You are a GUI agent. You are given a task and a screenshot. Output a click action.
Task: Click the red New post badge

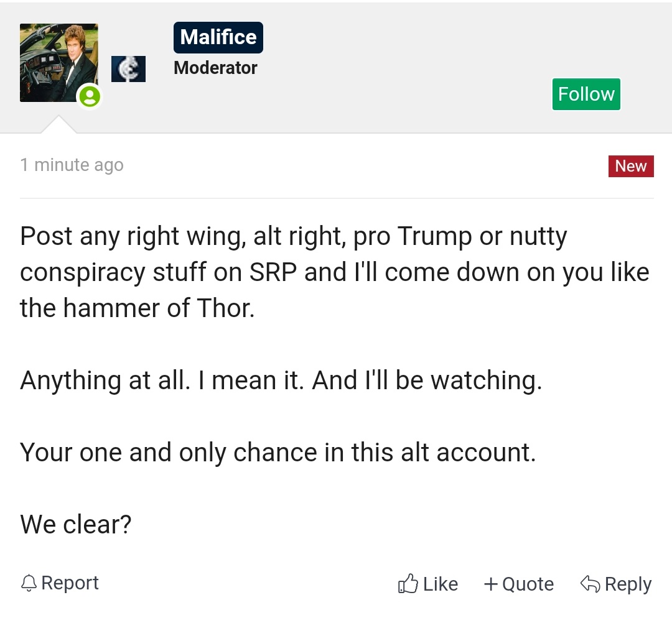coord(631,166)
